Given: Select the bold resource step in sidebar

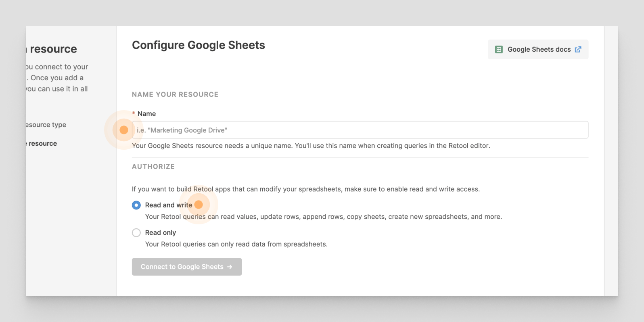Looking at the screenshot, I should click(42, 144).
